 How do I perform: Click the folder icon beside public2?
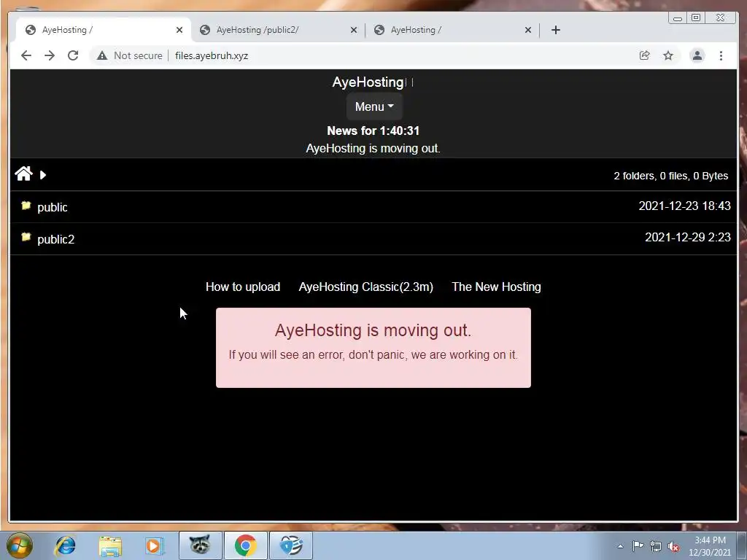pos(26,237)
